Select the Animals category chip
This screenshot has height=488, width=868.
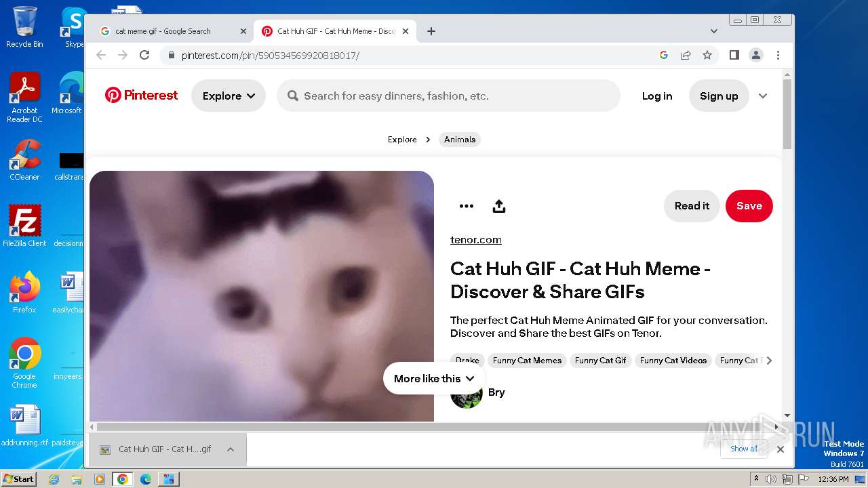tap(460, 140)
